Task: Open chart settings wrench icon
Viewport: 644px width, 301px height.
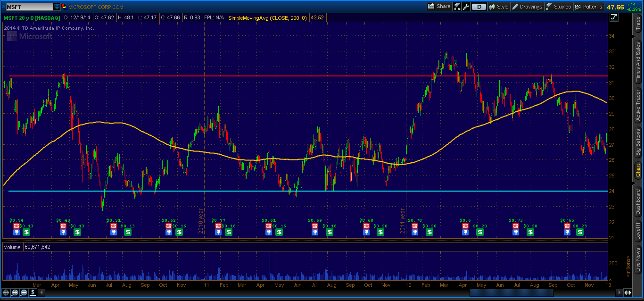Action: pos(466,7)
